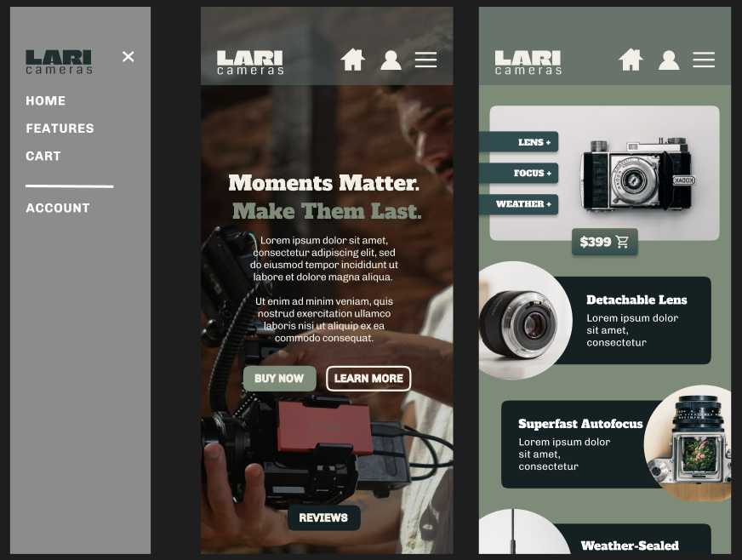Click the user profile icon on the product screen
The width and height of the screenshot is (742, 560).
(x=669, y=60)
